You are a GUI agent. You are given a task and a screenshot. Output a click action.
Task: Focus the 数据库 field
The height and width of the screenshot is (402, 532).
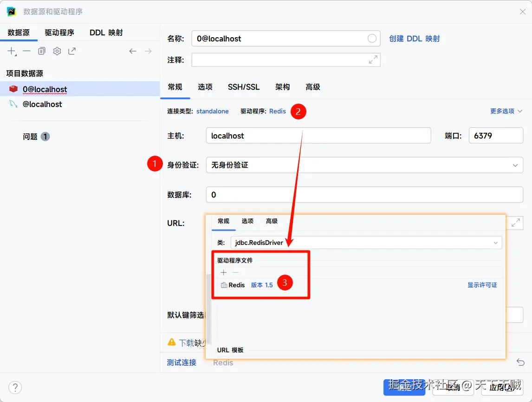(364, 195)
